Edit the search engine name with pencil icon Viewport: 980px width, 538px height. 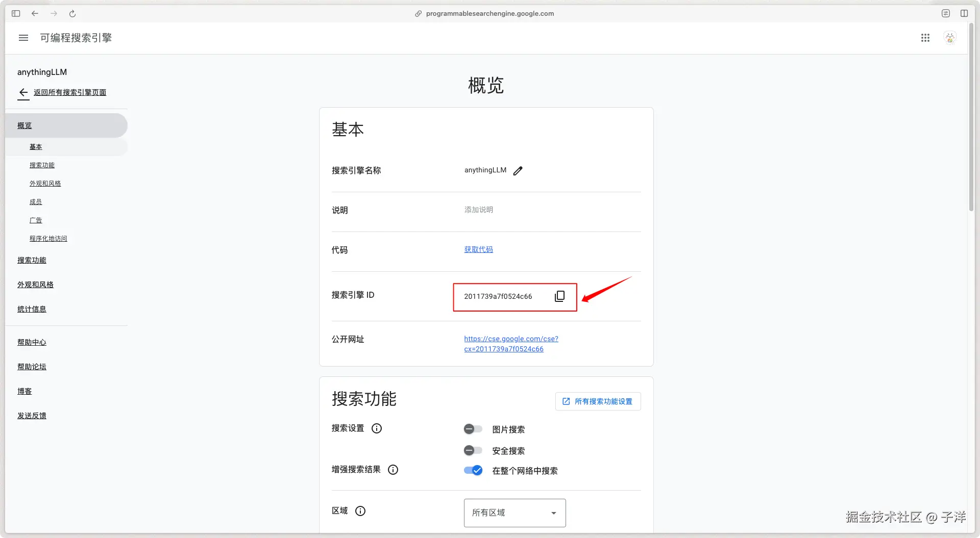click(x=518, y=171)
